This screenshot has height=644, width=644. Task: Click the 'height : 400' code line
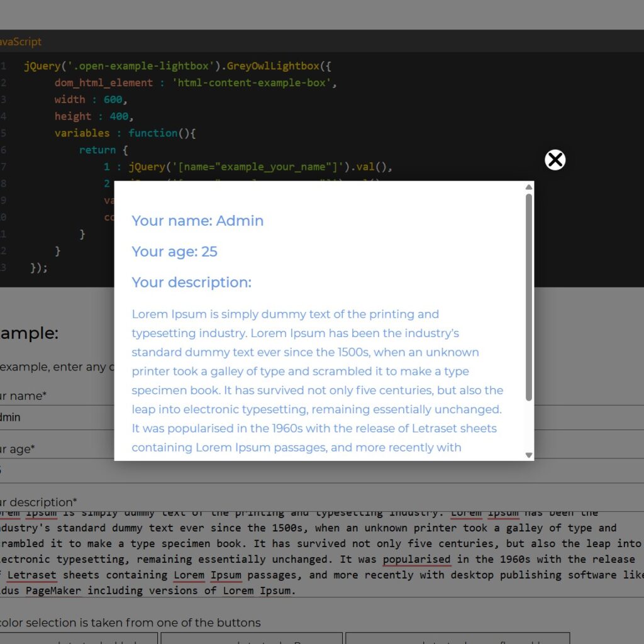tap(94, 116)
